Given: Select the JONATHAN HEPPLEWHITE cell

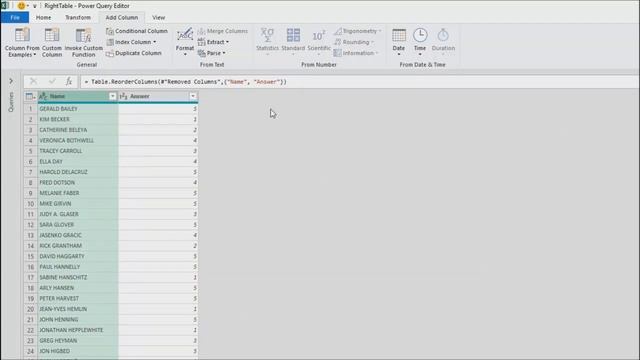Looking at the screenshot, I should (x=78, y=330).
